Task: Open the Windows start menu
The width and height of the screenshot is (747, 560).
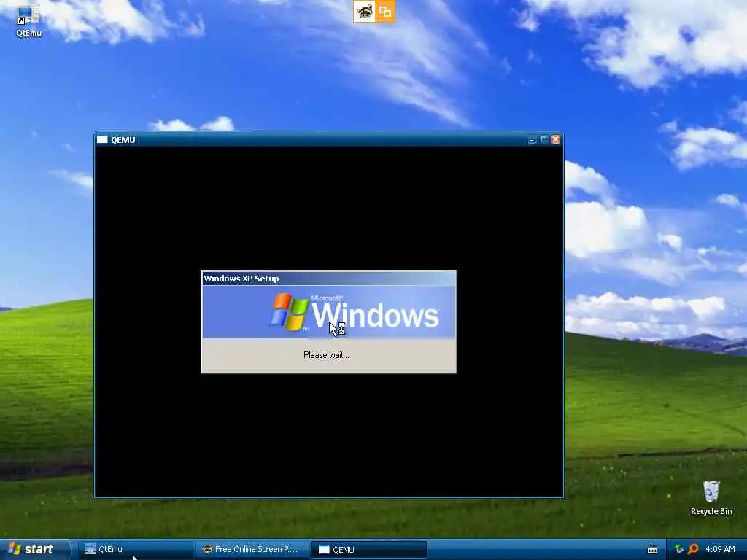Action: [x=35, y=550]
